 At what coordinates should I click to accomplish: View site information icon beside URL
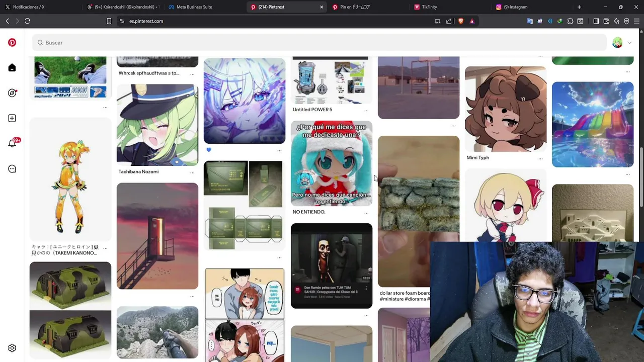122,21
